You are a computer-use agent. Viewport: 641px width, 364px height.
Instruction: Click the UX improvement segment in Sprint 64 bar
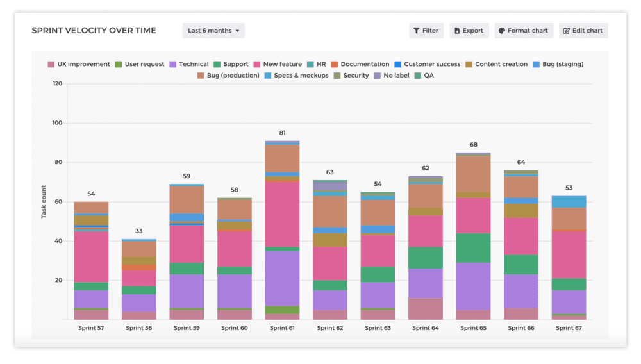click(426, 309)
